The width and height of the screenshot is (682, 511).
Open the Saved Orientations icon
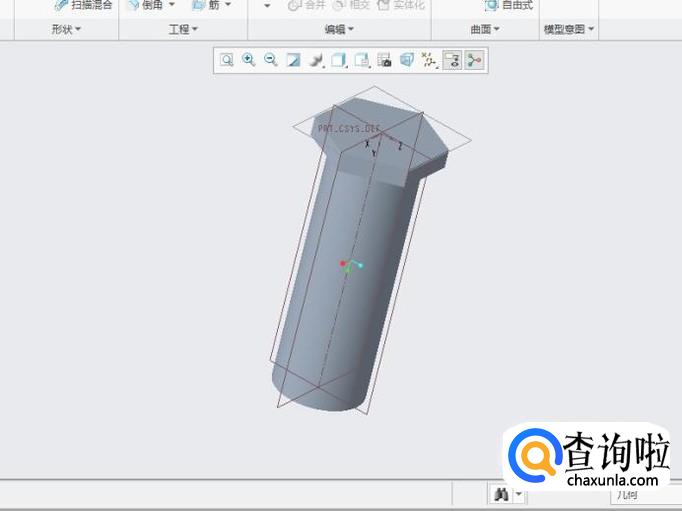pyautogui.click(x=361, y=60)
